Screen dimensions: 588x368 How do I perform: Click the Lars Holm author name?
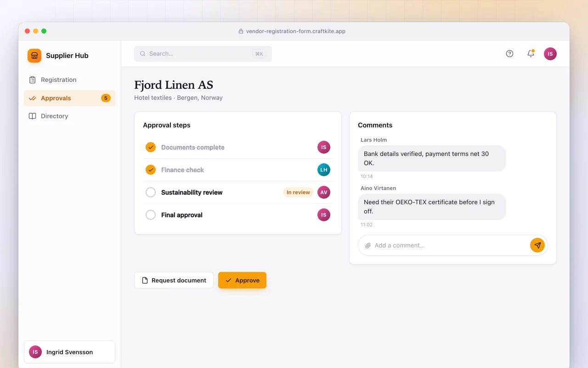373,140
